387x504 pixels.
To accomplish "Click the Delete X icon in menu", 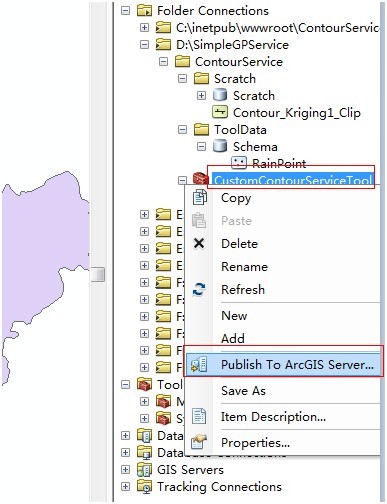I will (199, 244).
